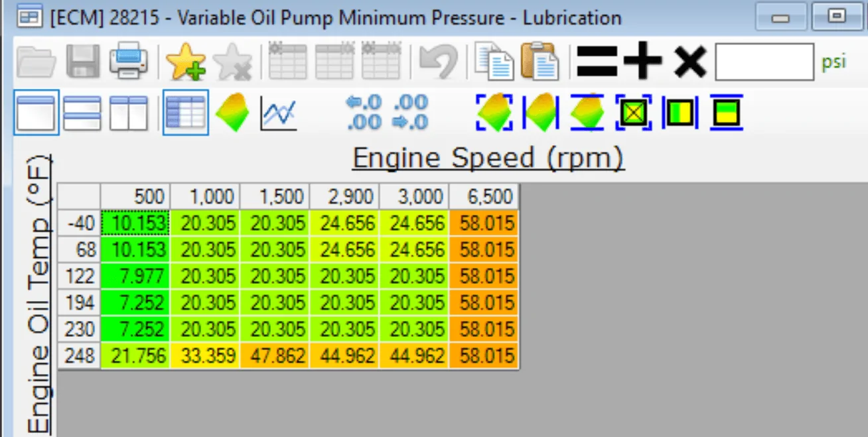Viewport: 868px width, 437px height.
Task: Click 7.252 in the 230 row
Action: (135, 329)
